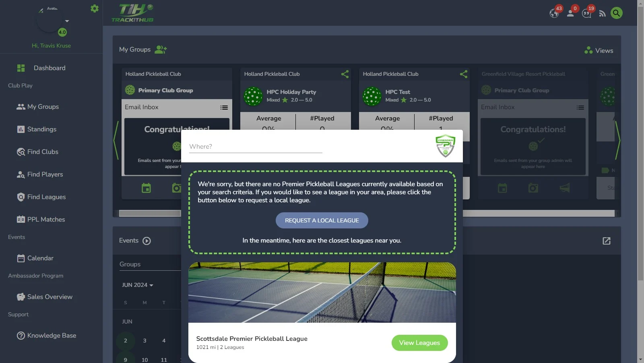The image size is (644, 363).
Task: Click the TrackItHub logo
Action: (132, 13)
